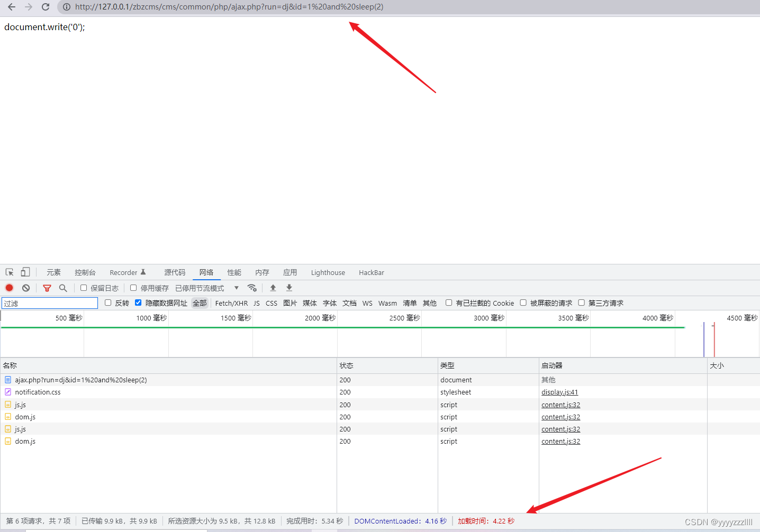Sort by the 状态 column header
Viewport: 760px width, 532px height.
click(387, 365)
